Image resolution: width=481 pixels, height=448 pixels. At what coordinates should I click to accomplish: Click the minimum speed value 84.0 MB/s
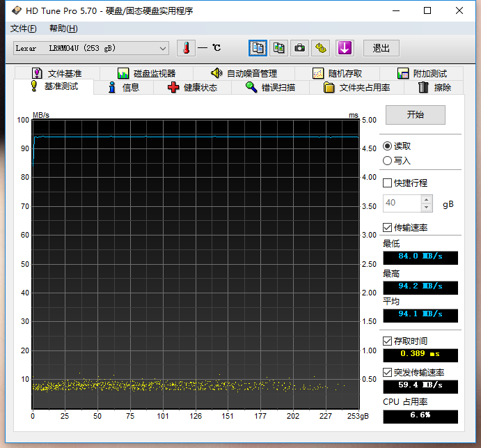coord(420,257)
